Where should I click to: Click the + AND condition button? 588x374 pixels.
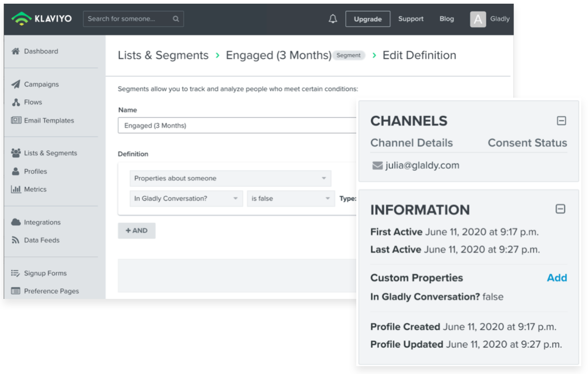click(x=137, y=231)
